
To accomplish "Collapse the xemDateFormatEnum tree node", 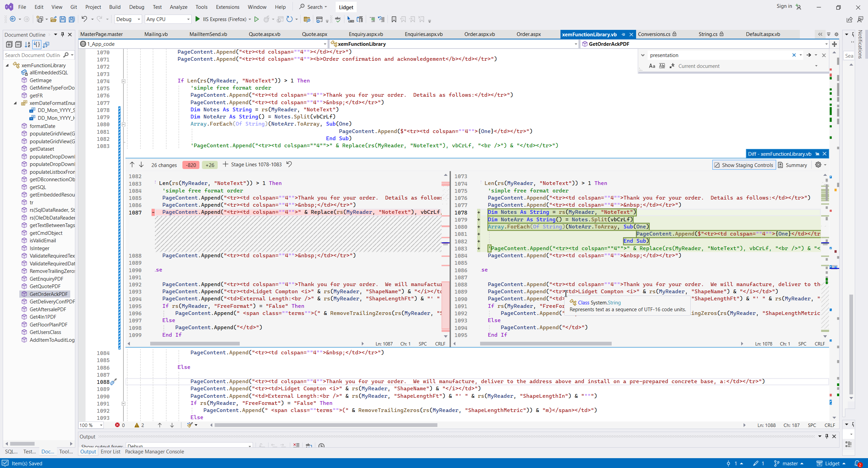I will (x=15, y=103).
